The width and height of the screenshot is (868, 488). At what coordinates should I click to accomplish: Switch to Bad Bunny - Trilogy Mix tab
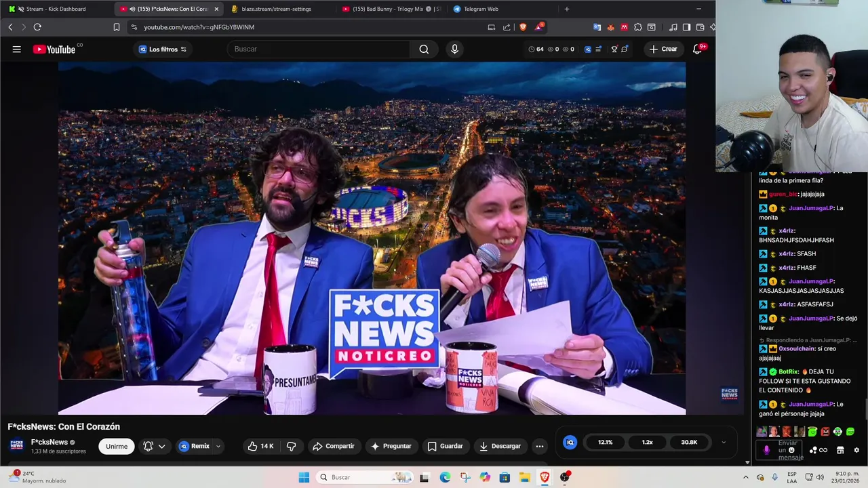pyautogui.click(x=392, y=9)
